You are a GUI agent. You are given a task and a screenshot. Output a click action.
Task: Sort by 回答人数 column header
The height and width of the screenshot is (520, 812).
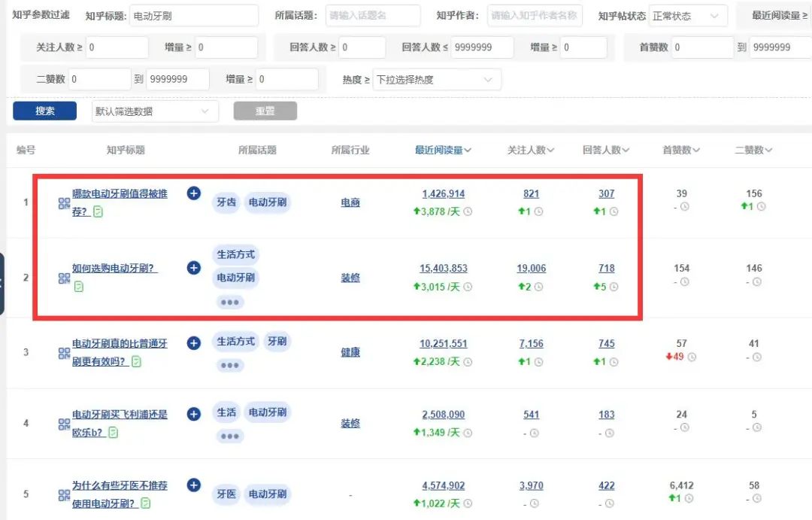pos(605,151)
